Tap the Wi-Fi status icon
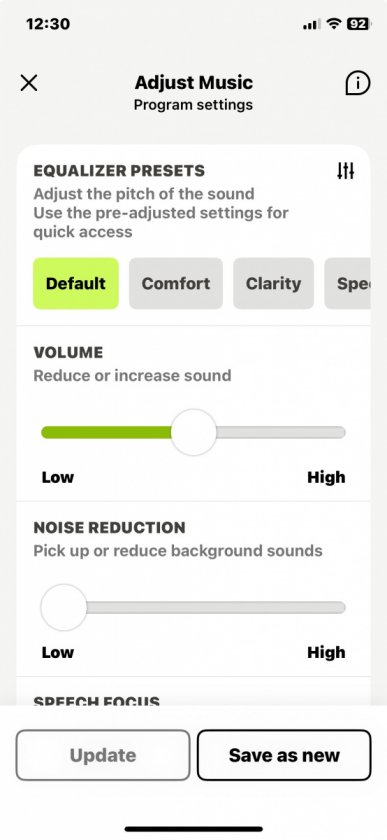Viewport: 387px width, 840px height. 335,24
